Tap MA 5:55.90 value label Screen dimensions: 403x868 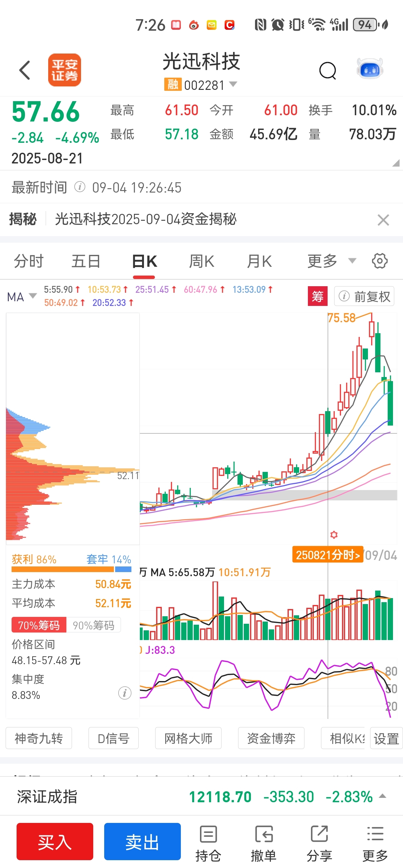62,289
